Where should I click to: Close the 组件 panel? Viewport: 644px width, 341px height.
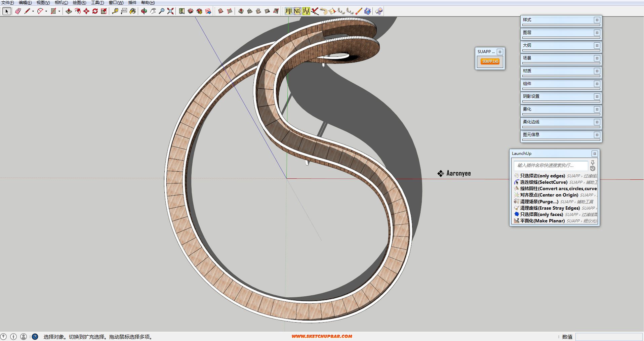[597, 84]
